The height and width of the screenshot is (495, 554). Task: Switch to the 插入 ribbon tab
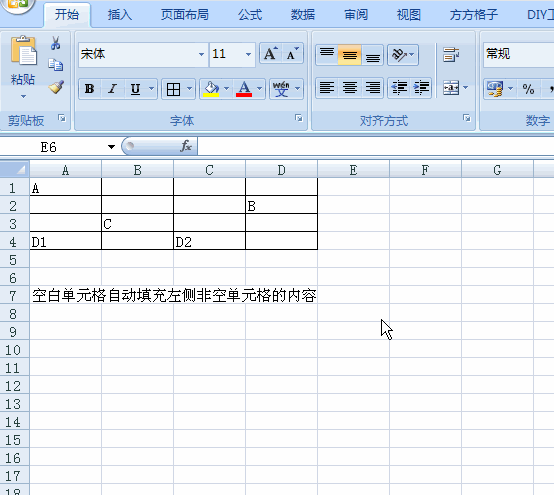[120, 15]
